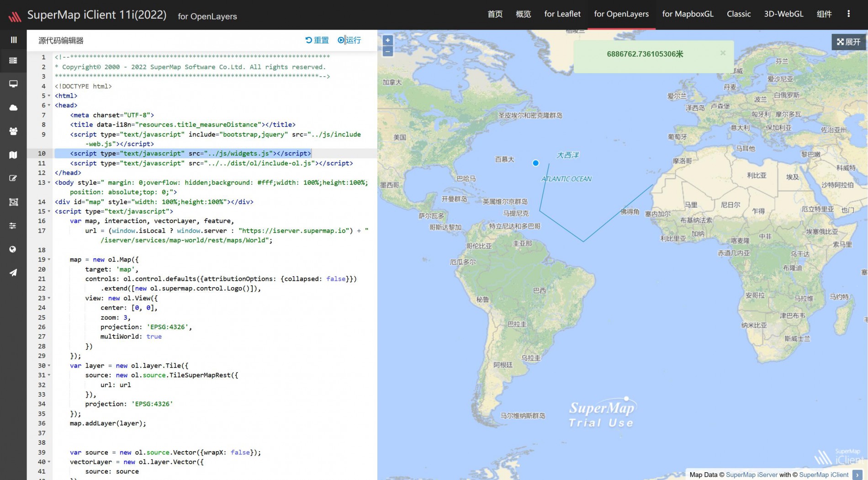Open the cloud sidebar category
Screen dimensions: 868x480
click(x=13, y=107)
